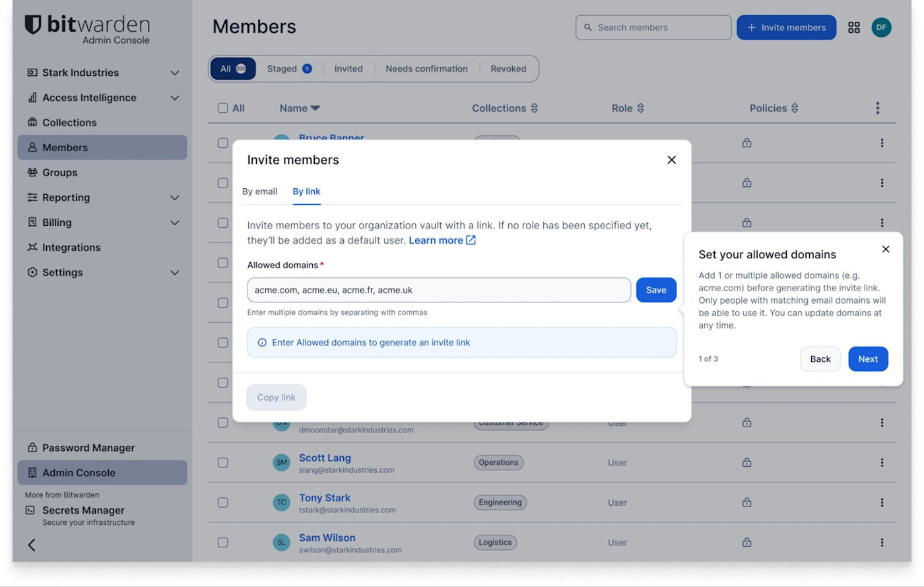Sort by the Collections column

(x=505, y=108)
